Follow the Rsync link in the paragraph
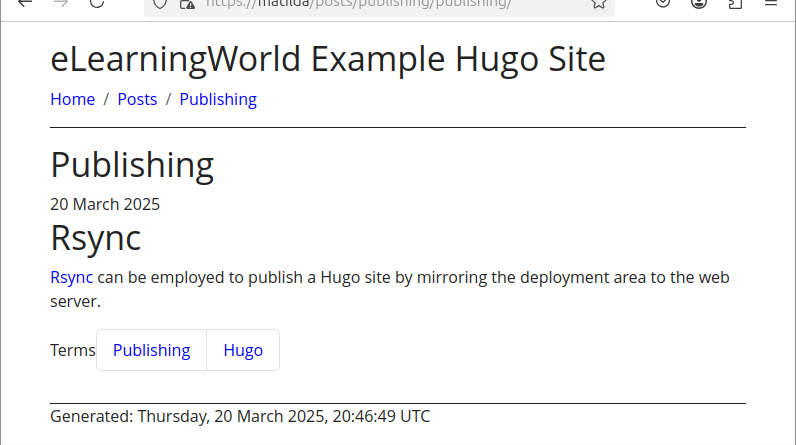796x445 pixels. 71,277
